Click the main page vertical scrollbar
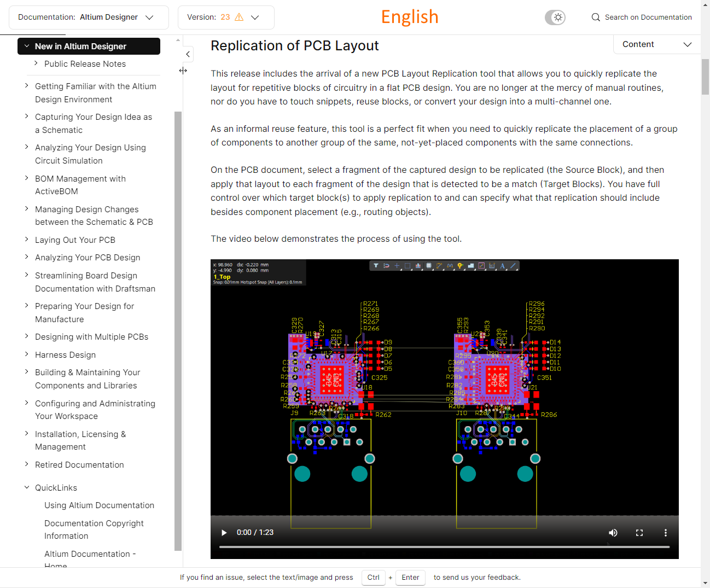The image size is (710, 588). (x=705, y=77)
